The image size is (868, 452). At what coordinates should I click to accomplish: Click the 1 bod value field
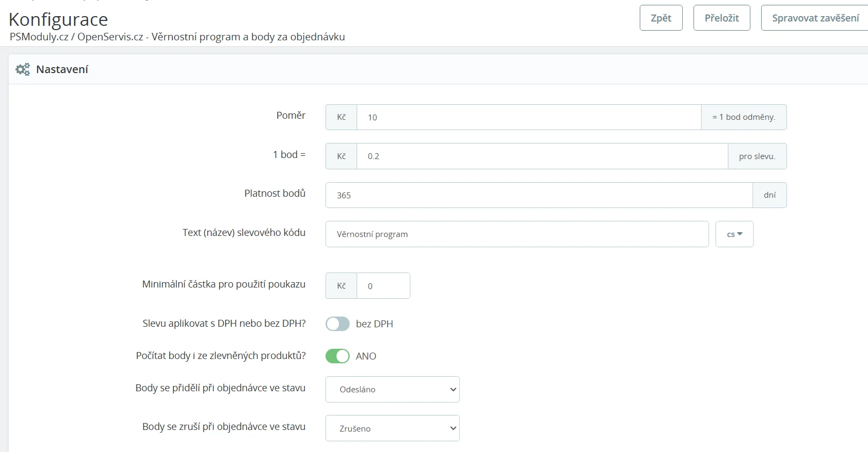(x=542, y=156)
